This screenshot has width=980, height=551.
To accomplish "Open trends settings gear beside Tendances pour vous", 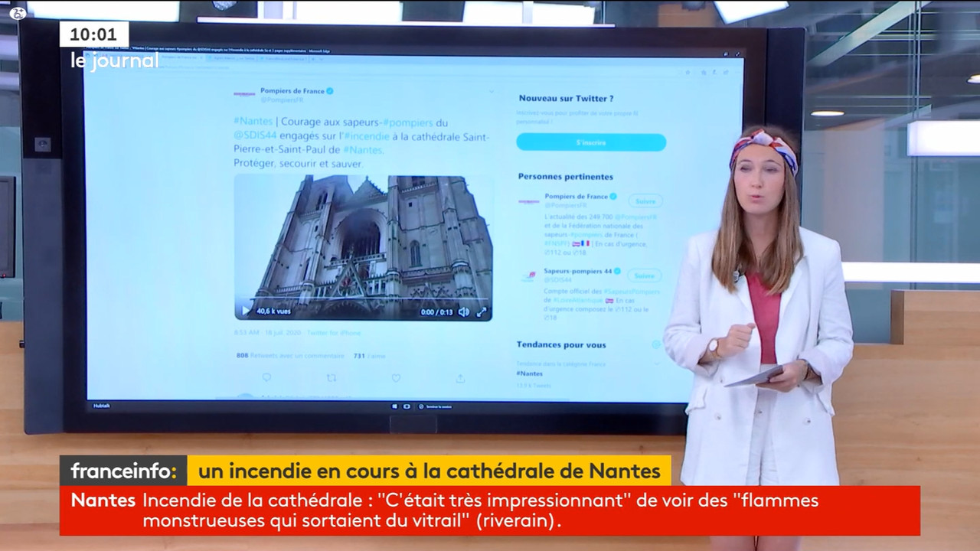I will point(656,344).
